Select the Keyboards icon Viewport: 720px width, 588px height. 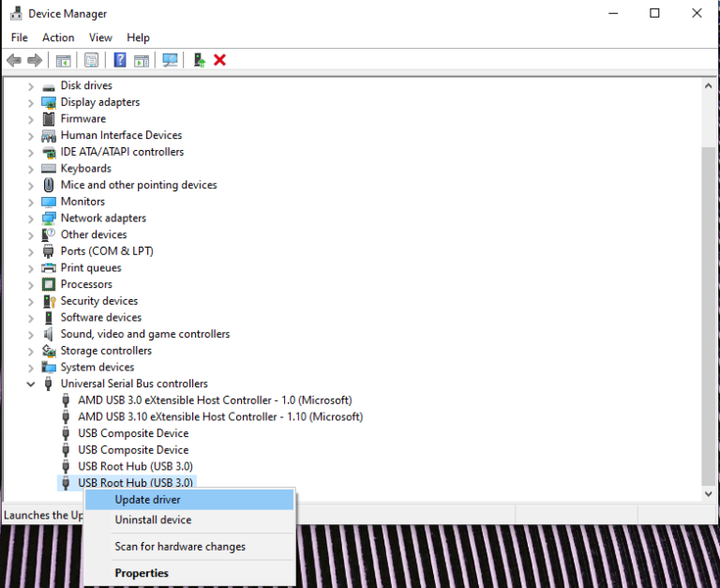coord(49,169)
